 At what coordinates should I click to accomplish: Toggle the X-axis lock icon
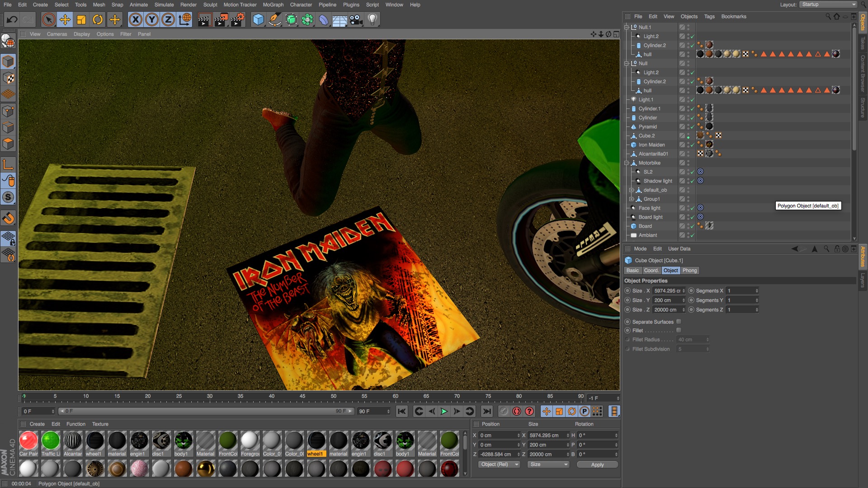(x=135, y=19)
